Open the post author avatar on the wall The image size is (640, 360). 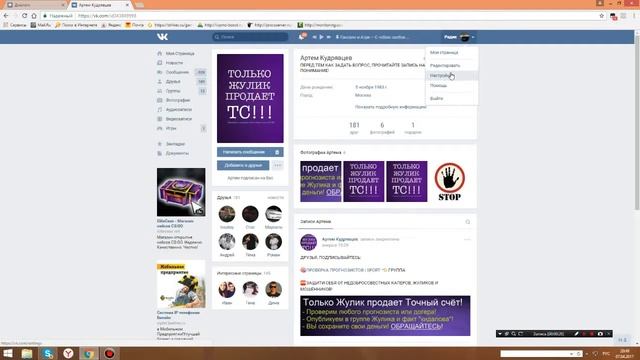tap(309, 242)
